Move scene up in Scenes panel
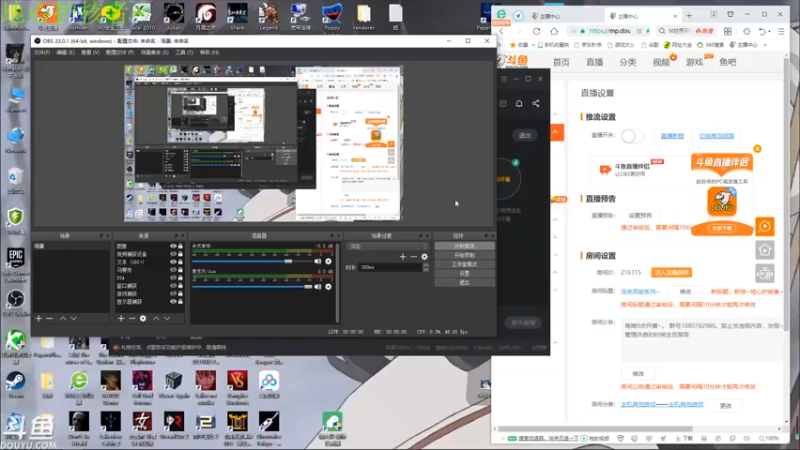 63,318
